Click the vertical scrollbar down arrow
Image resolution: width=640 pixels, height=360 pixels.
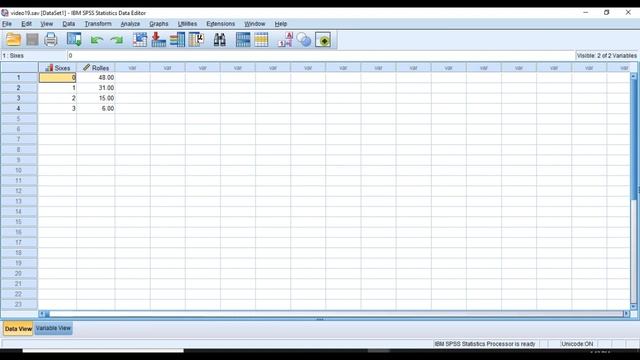(x=633, y=307)
